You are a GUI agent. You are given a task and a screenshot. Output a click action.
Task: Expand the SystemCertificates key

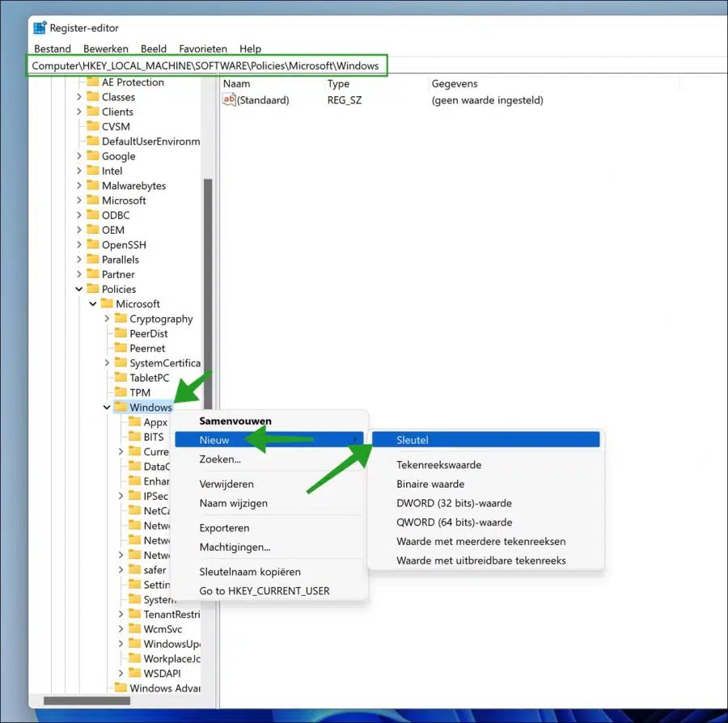click(x=107, y=363)
